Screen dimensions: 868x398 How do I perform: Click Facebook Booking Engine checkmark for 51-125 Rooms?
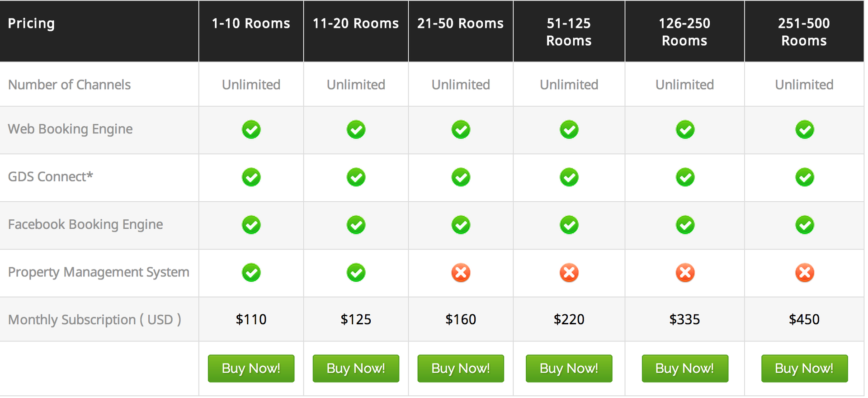(x=569, y=225)
